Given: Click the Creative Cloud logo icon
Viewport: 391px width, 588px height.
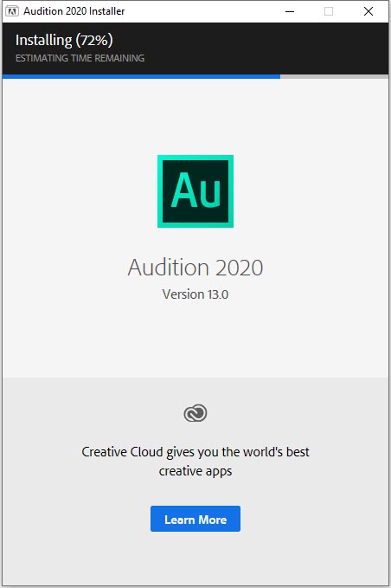Looking at the screenshot, I should [x=195, y=413].
